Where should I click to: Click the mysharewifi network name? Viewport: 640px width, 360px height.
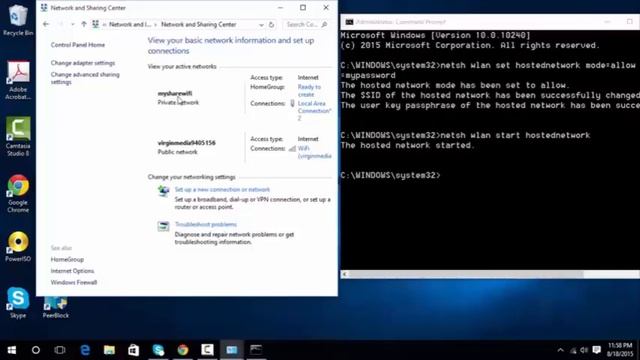[175, 93]
